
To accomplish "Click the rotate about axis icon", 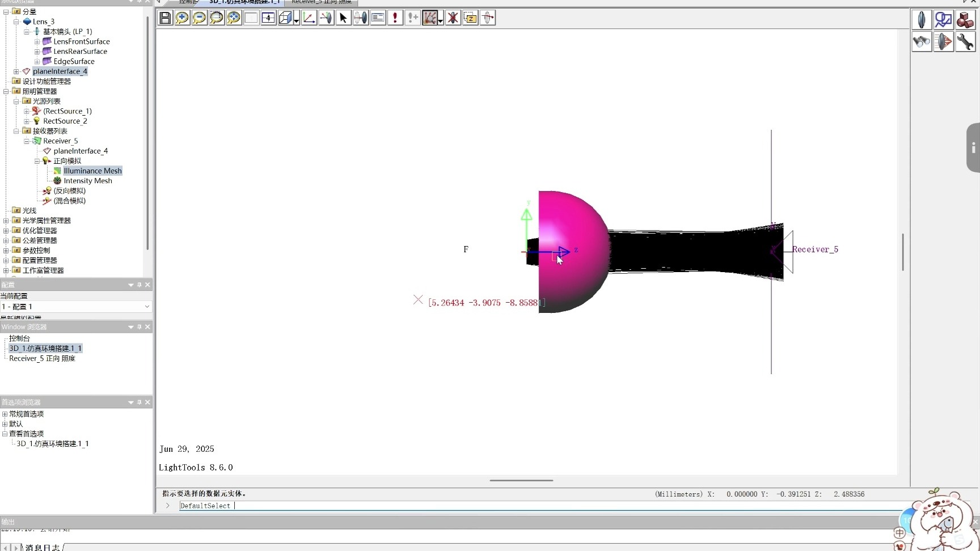I will [x=488, y=18].
